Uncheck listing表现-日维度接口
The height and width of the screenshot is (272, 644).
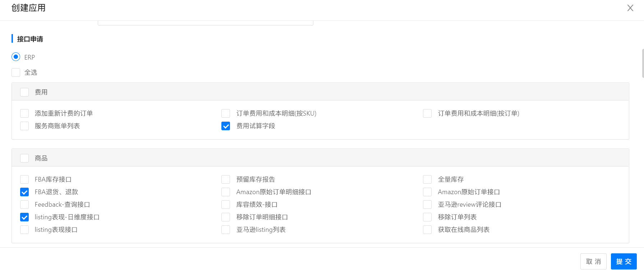point(24,217)
